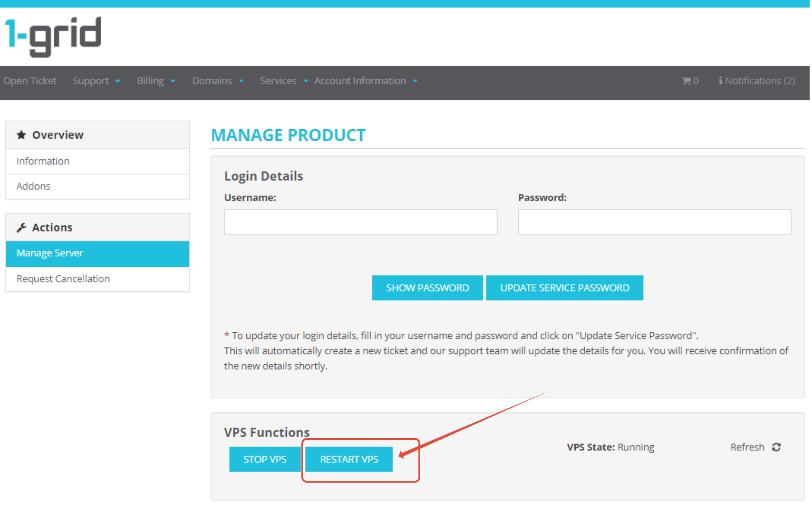This screenshot has height=512, width=812.
Task: Open Addons in the sidebar
Action: [x=98, y=186]
